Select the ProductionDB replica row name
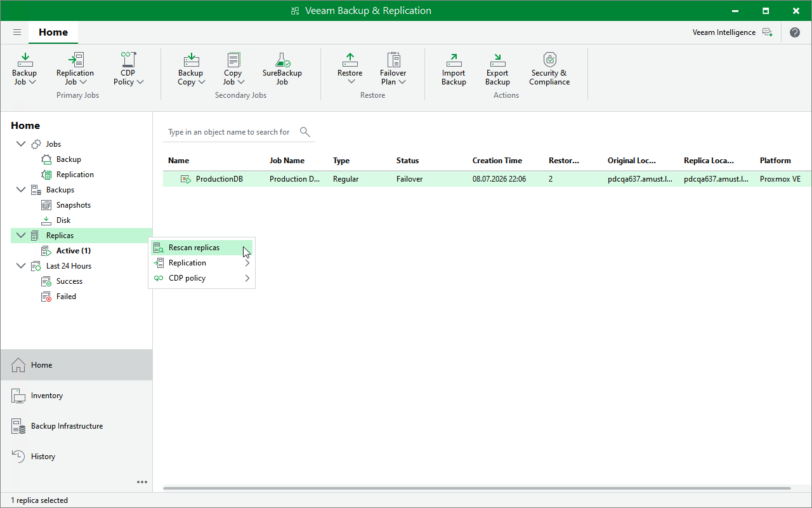This screenshot has width=812, height=508. (x=219, y=179)
